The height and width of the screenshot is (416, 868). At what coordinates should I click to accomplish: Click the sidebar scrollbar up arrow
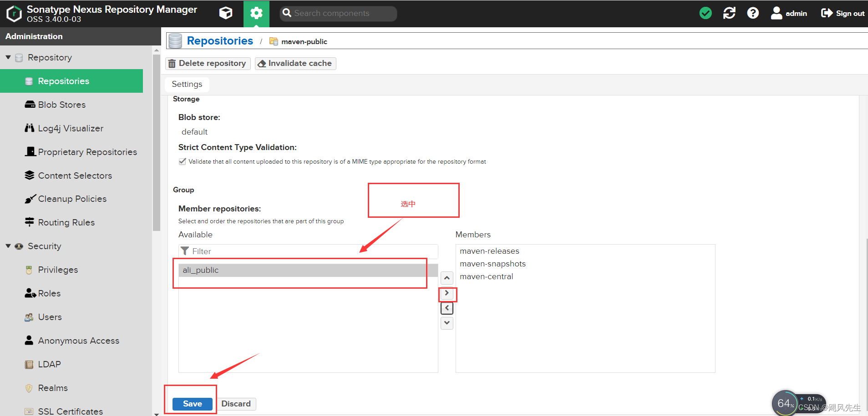(x=157, y=50)
